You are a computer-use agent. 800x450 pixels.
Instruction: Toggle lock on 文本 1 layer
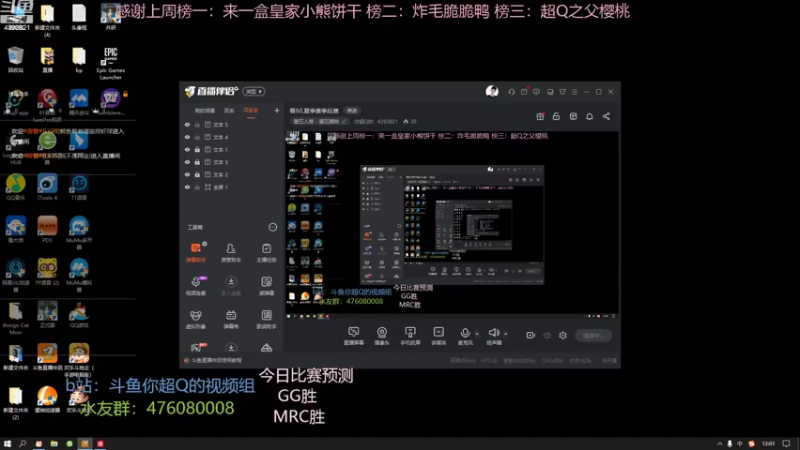[197, 149]
